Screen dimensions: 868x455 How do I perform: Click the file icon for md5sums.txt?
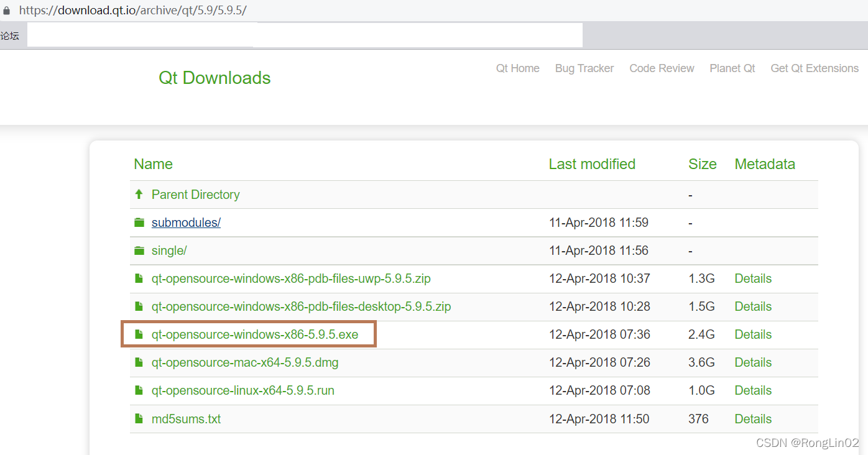pyautogui.click(x=139, y=419)
